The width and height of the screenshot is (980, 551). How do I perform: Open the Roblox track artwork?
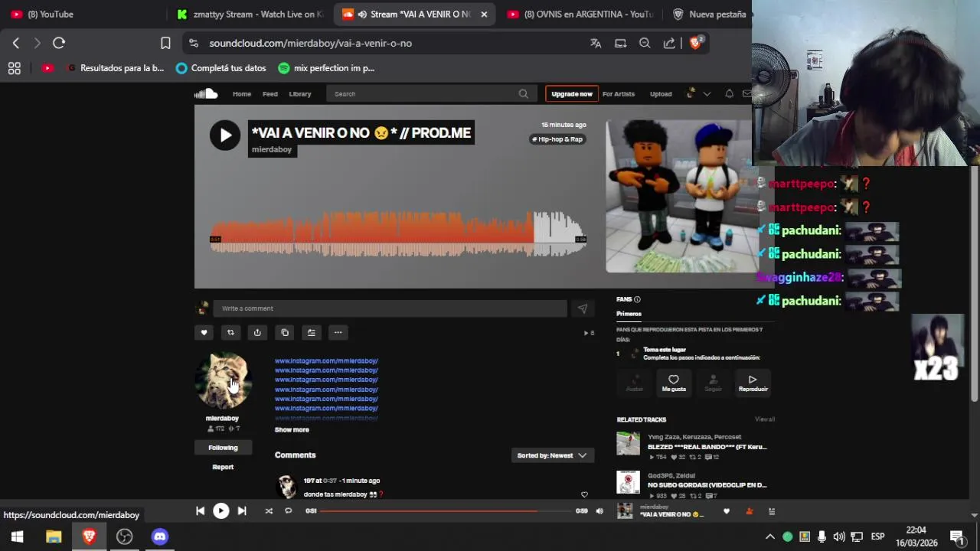682,196
